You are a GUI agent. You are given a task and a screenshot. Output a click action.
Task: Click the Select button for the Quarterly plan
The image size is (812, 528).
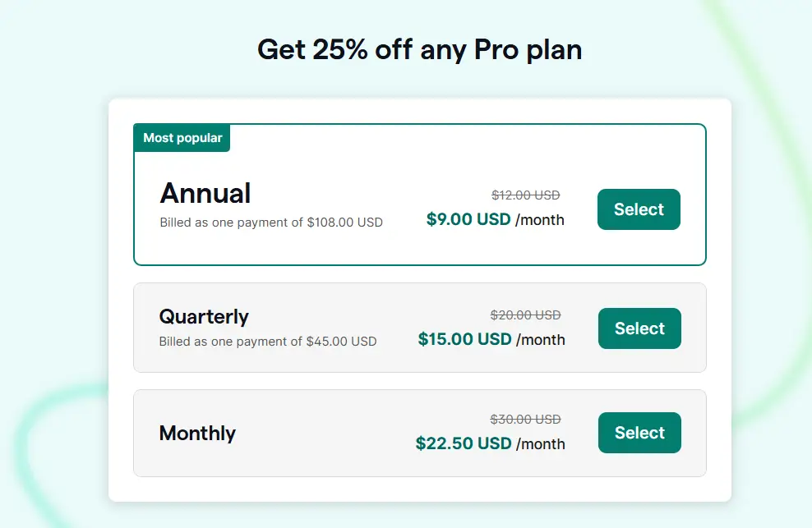pos(639,328)
